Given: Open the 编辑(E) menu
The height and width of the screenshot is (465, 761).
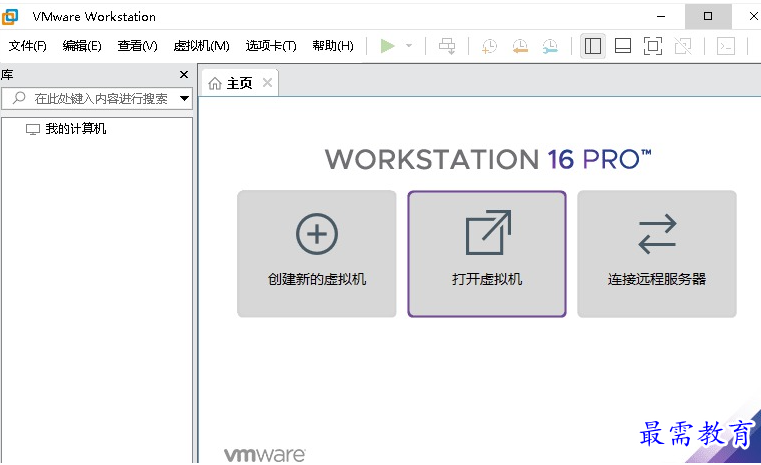Looking at the screenshot, I should pyautogui.click(x=82, y=46).
